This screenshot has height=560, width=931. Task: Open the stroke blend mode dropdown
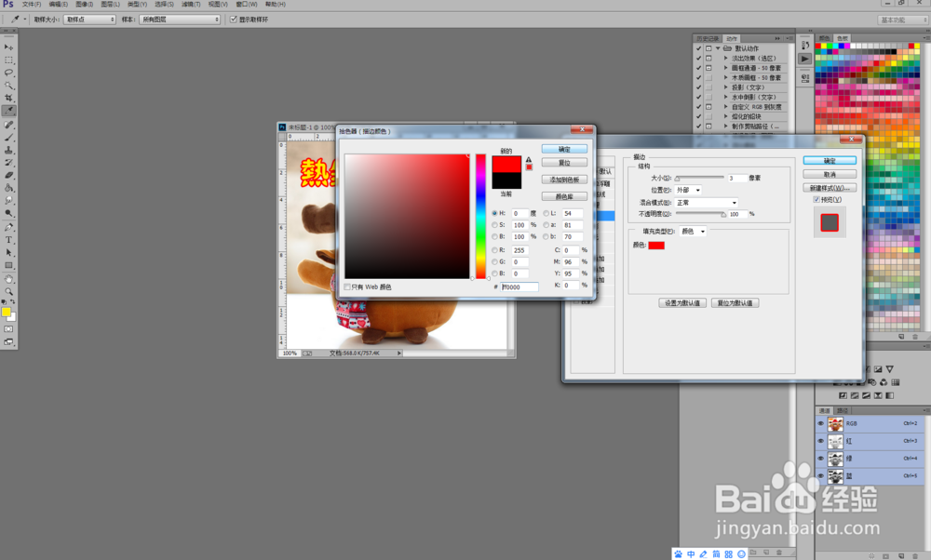706,202
